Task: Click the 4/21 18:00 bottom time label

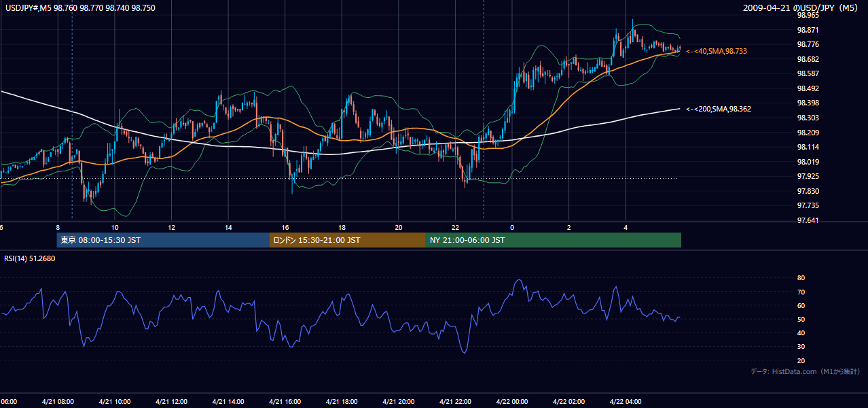Action: point(342,402)
